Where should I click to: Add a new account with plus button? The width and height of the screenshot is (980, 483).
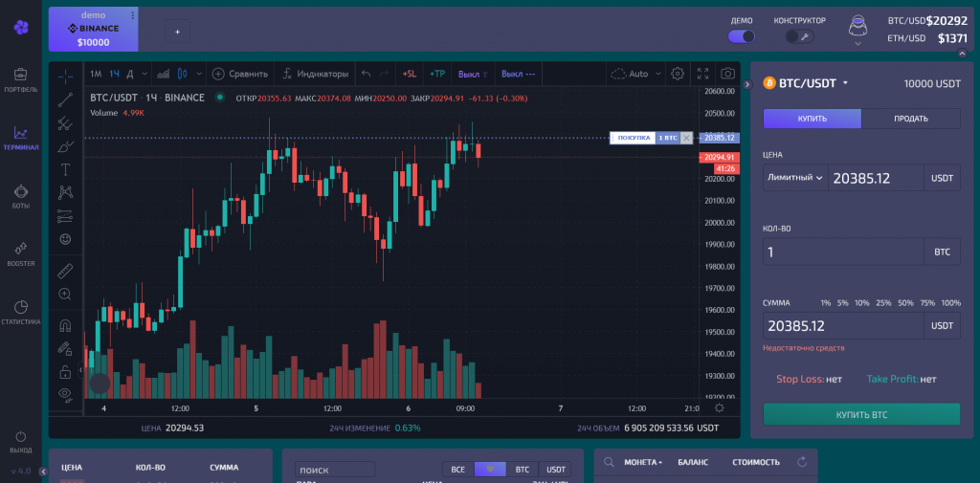[177, 32]
